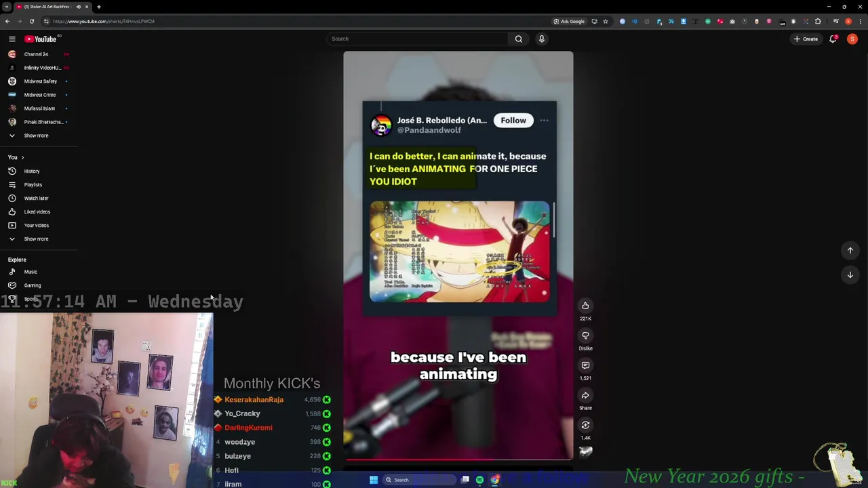Open the tweet's three-dot options
Viewport: 868px width, 488px height.
544,121
